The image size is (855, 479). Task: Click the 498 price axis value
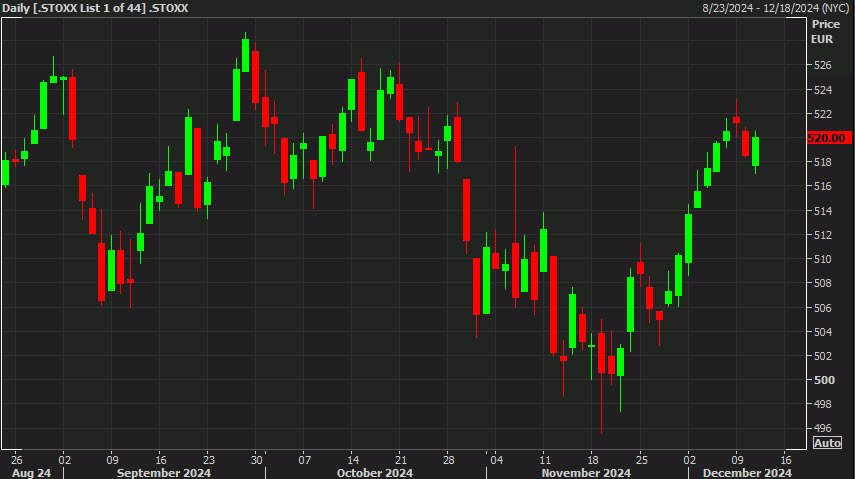(822, 404)
